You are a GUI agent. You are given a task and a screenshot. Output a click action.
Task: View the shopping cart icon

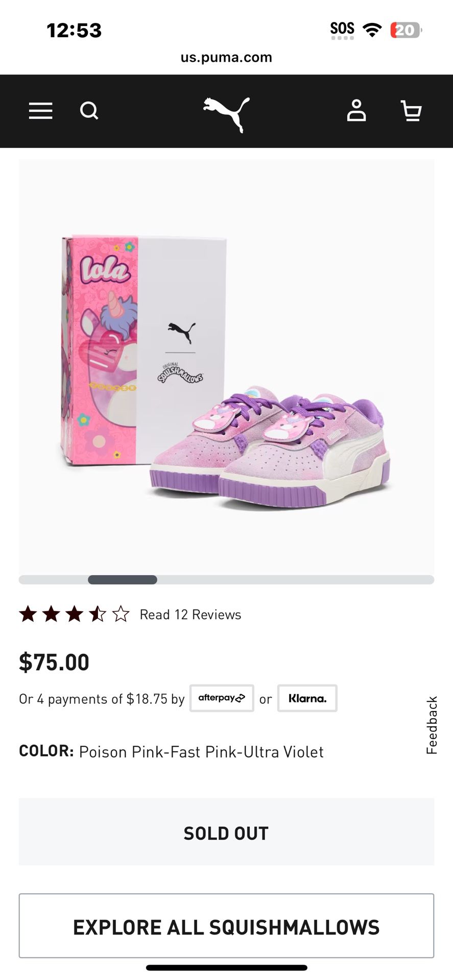[411, 111]
